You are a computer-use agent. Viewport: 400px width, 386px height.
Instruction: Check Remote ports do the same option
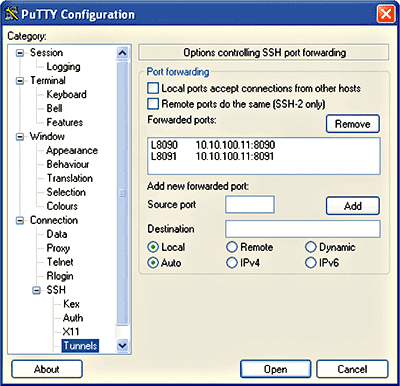(153, 104)
